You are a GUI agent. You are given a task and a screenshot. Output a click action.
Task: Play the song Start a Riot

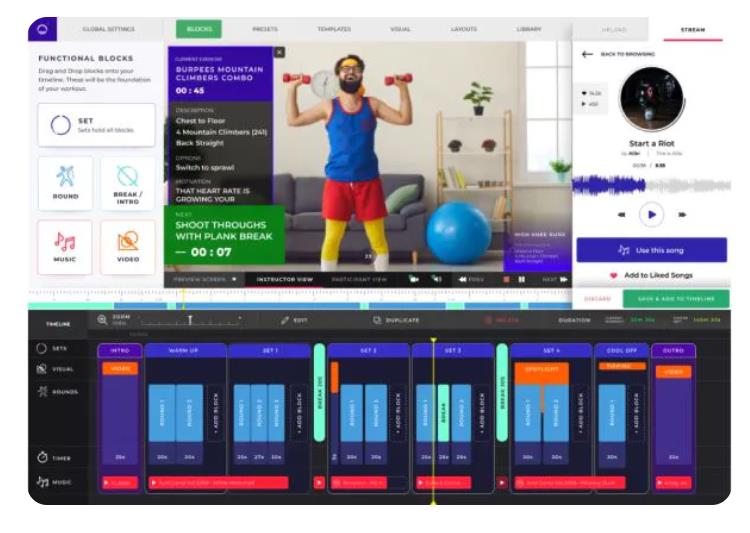[651, 213]
